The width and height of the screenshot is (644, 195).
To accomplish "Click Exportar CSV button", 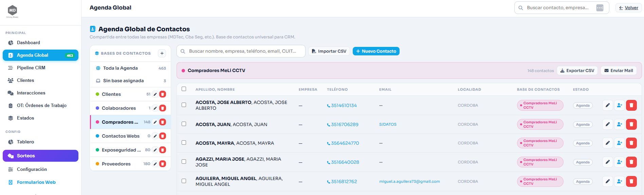I will (x=577, y=71).
